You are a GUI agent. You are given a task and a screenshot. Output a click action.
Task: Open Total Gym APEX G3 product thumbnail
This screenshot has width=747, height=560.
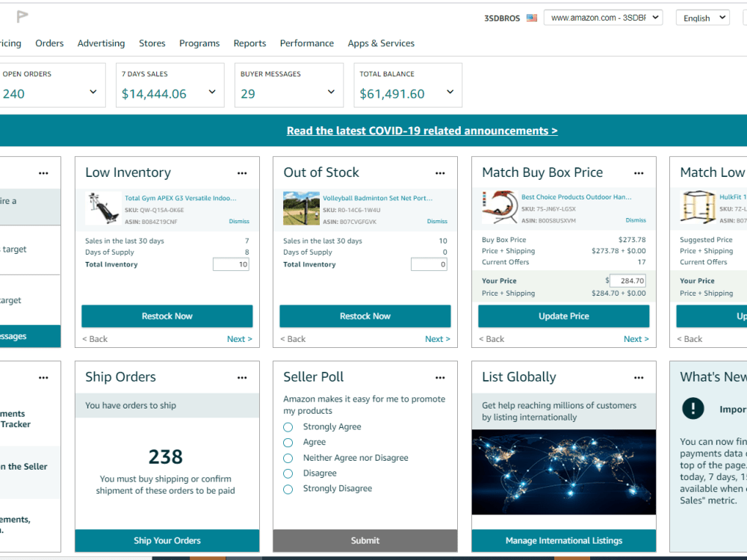click(103, 208)
